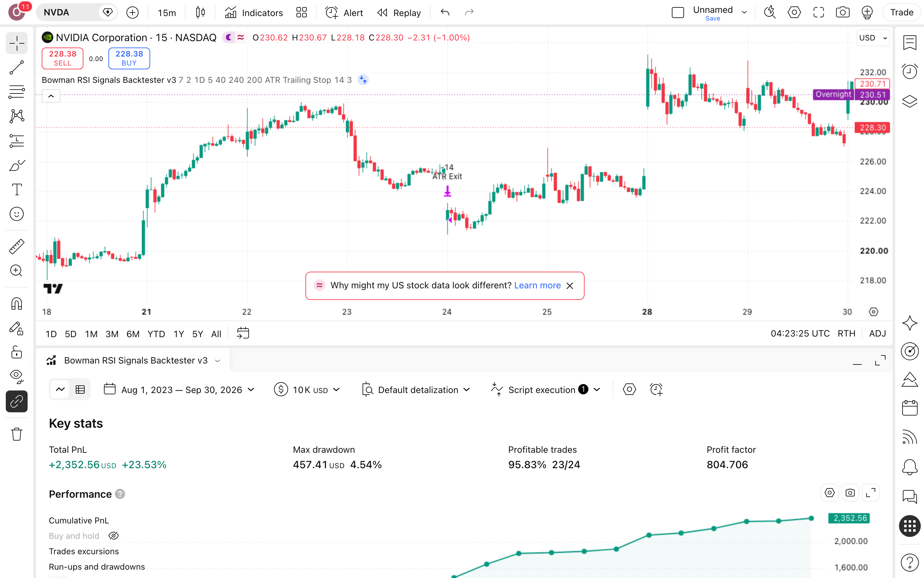Click the trash remove objects icon
924x578 pixels.
pyautogui.click(x=17, y=434)
